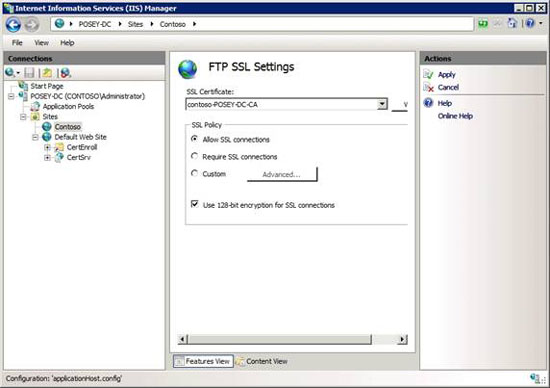Click POSEY-DC in the breadcrumb path

(x=95, y=24)
